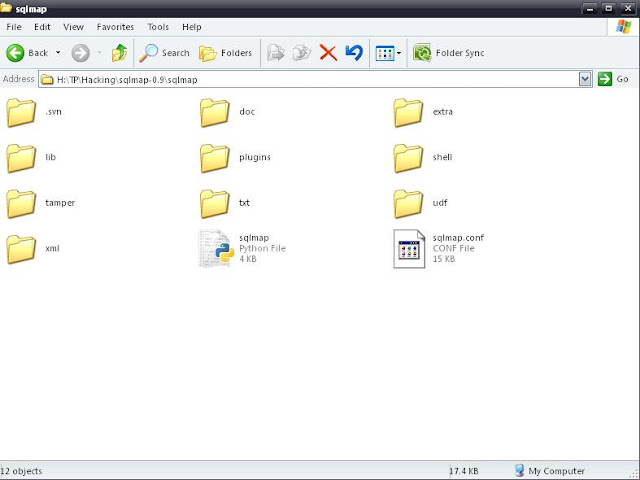The image size is (640, 480).
Task: Click the '12 objects' status text
Action: pos(21,471)
